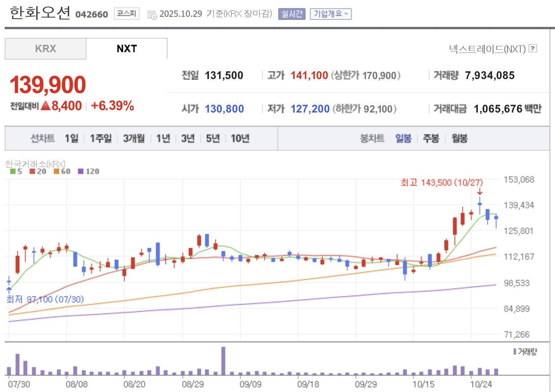The height and width of the screenshot is (392, 555).
Task: Switch to the KRX tab
Action: point(46,49)
